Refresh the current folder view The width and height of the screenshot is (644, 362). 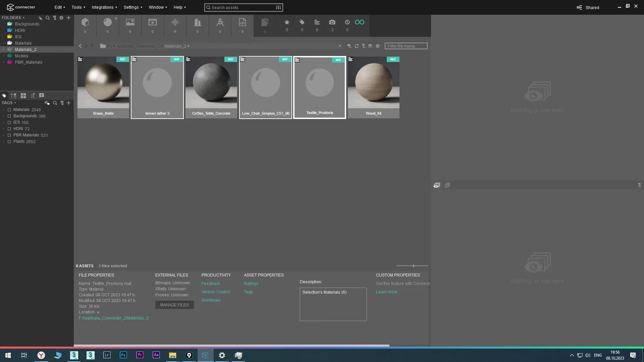357,46
